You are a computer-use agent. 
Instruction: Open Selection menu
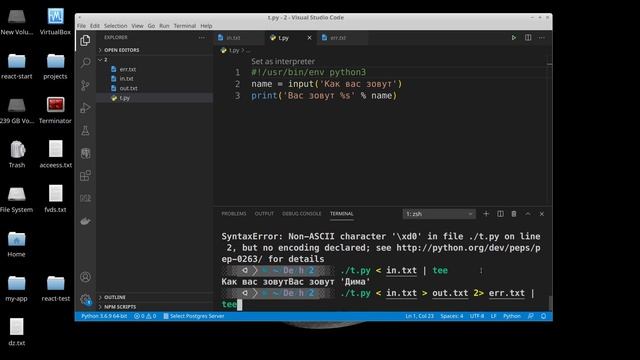(116, 26)
